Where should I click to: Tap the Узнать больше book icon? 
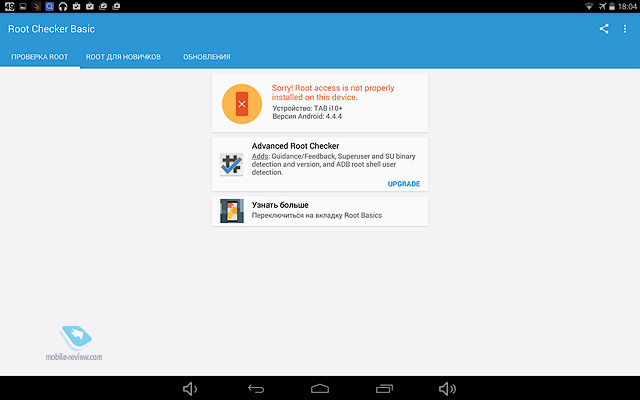coord(231,210)
